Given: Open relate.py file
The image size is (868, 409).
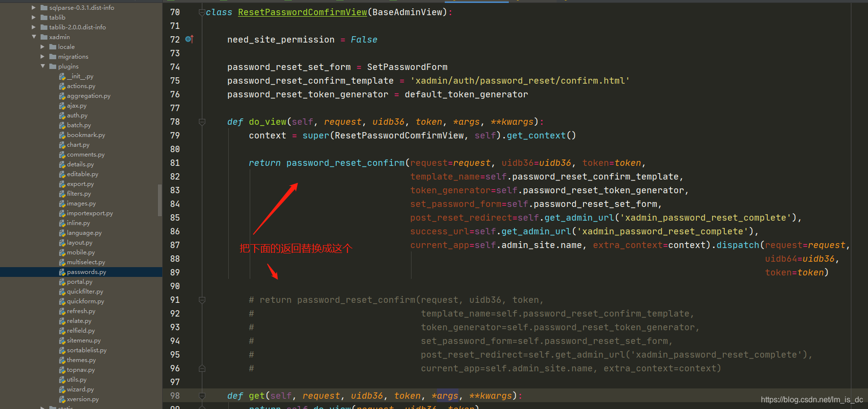Looking at the screenshot, I should [79, 321].
